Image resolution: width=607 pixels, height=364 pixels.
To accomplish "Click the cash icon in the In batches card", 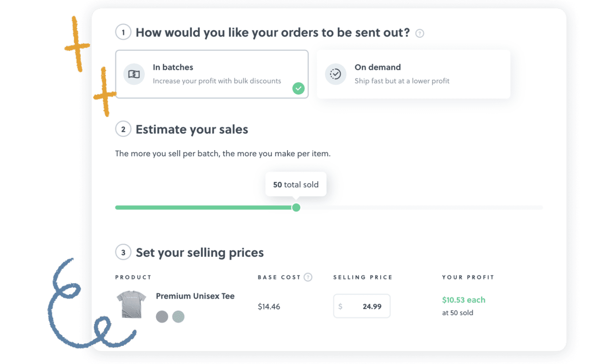I will 134,74.
